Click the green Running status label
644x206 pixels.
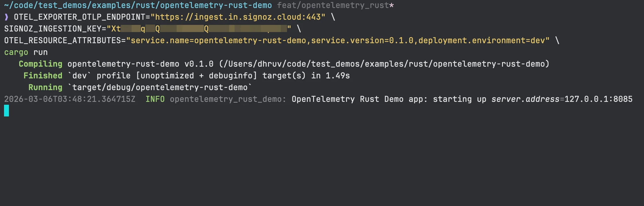coord(45,88)
